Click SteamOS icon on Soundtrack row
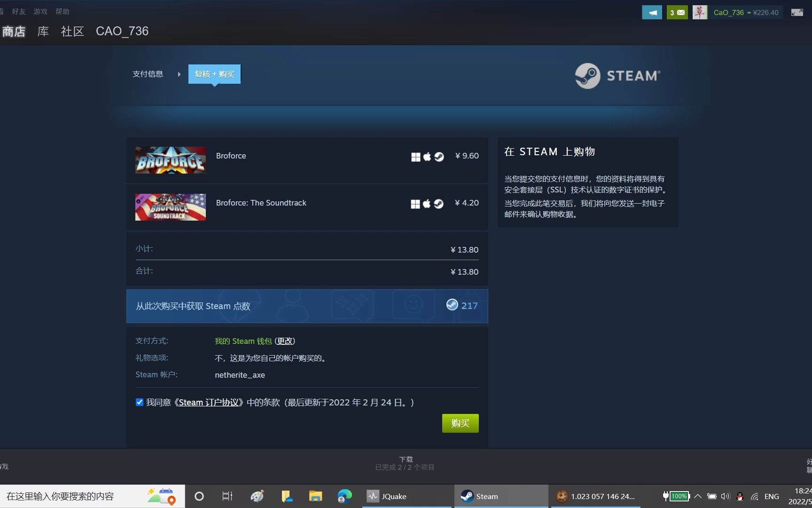The height and width of the screenshot is (508, 812). tap(438, 204)
